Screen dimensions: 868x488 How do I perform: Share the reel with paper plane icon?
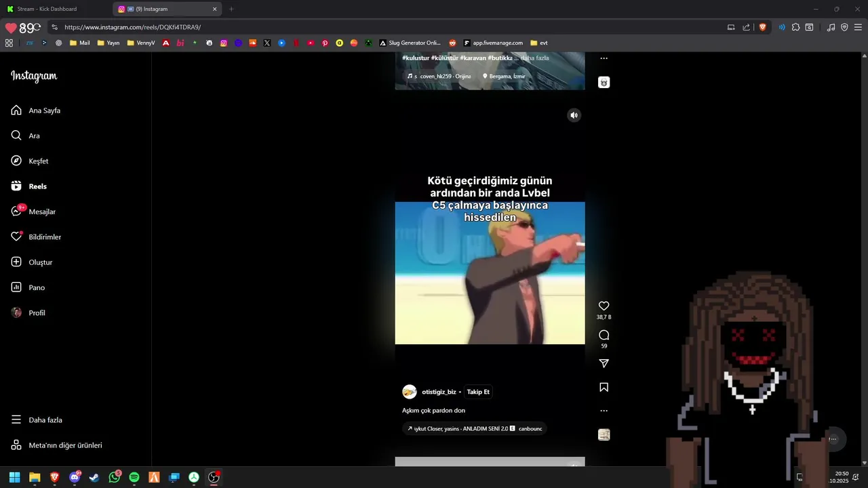tap(604, 364)
